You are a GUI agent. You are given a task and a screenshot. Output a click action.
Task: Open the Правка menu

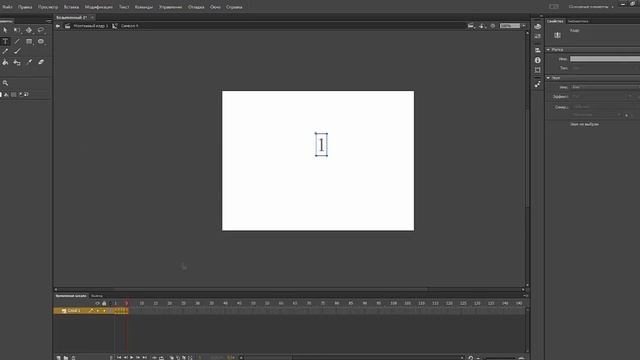(25, 7)
